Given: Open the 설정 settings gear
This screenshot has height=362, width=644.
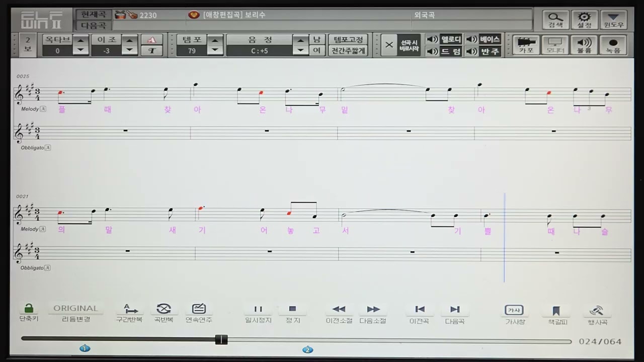Looking at the screenshot, I should click(x=585, y=20).
